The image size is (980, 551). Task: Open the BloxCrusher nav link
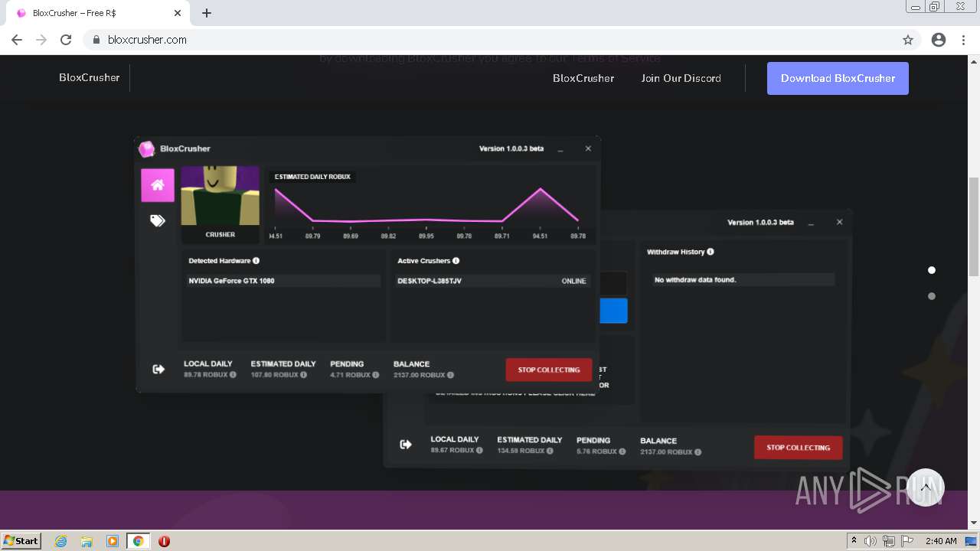click(583, 78)
